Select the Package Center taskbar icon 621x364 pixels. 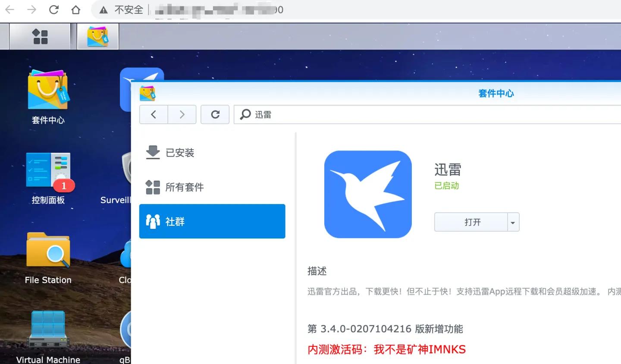tap(97, 37)
